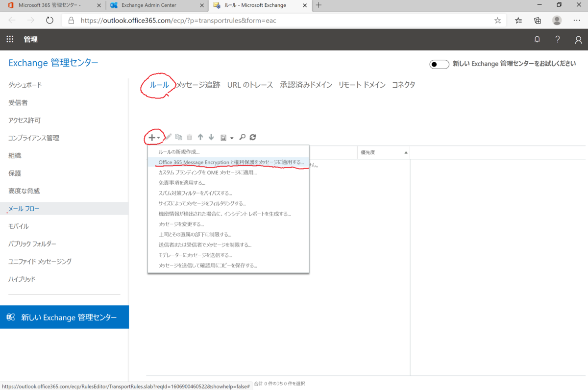This screenshot has height=390, width=588.
Task: Open ハイブリッド in sidebar
Action: point(22,279)
